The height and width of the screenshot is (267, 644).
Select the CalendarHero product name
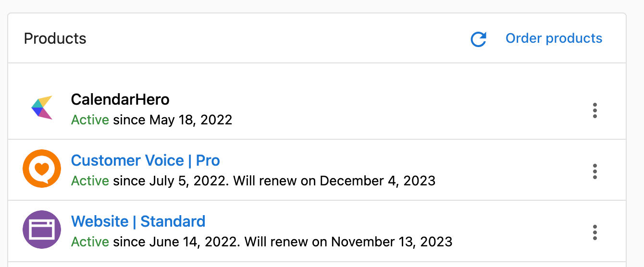click(x=120, y=99)
